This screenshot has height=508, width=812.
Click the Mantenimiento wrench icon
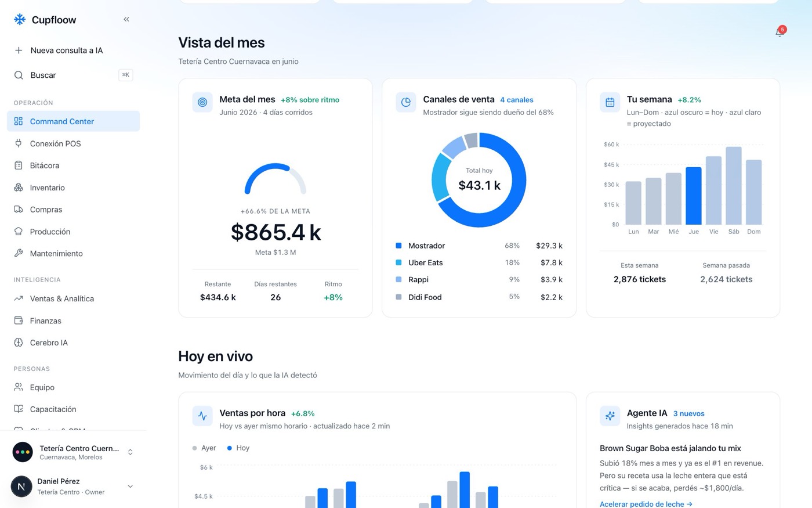(19, 254)
